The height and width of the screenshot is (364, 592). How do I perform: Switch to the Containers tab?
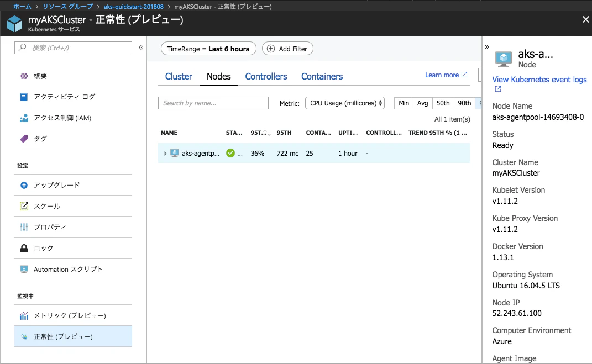322,77
